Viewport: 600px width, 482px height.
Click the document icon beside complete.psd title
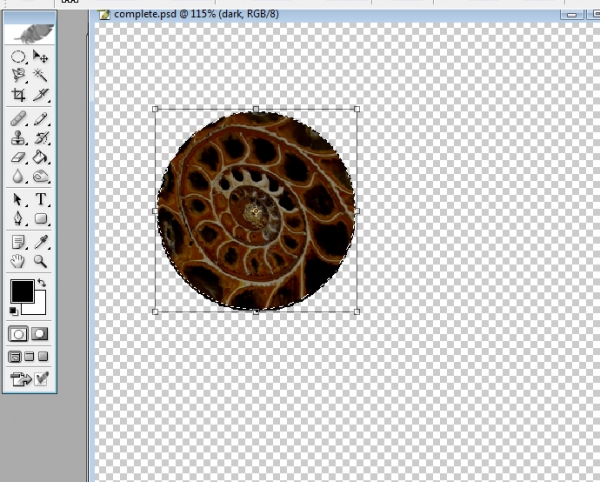click(x=104, y=15)
